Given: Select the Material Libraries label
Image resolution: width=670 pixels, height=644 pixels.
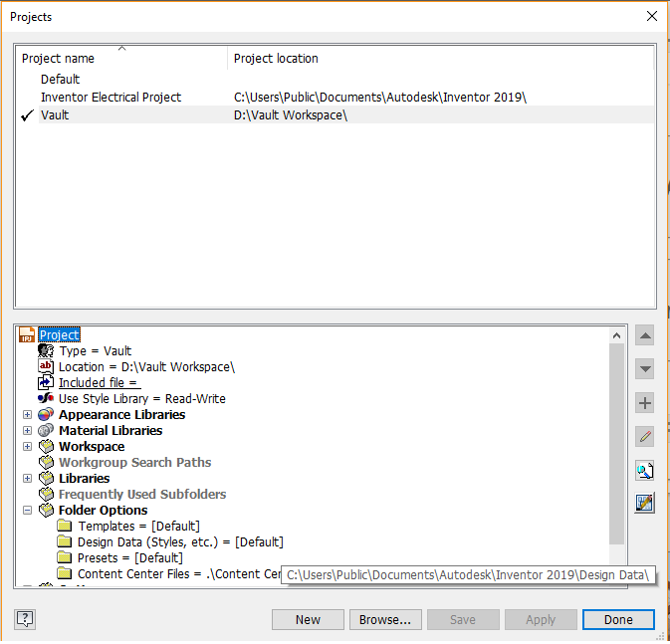Looking at the screenshot, I should tap(111, 431).
